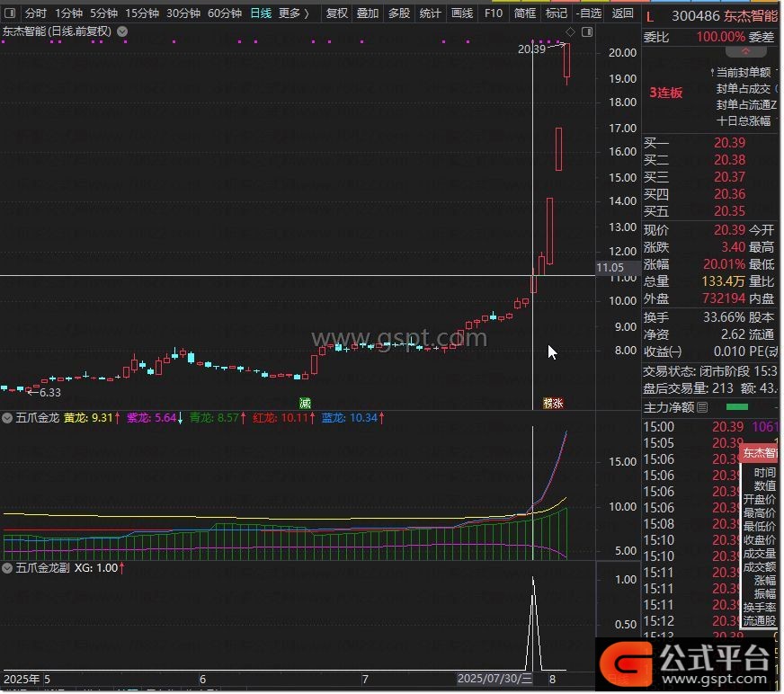This screenshot has height=694, width=784.
Task: Click the 涨幅 20.01% value
Action: [726, 265]
